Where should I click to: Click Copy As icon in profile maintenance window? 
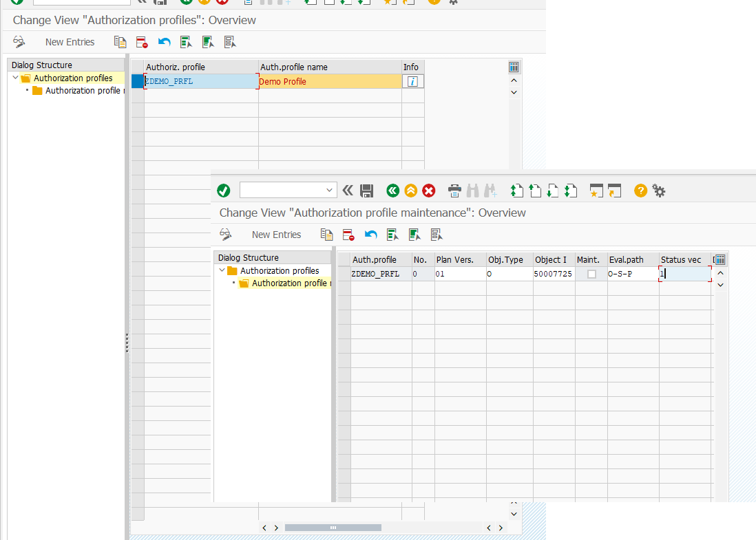tap(327, 235)
